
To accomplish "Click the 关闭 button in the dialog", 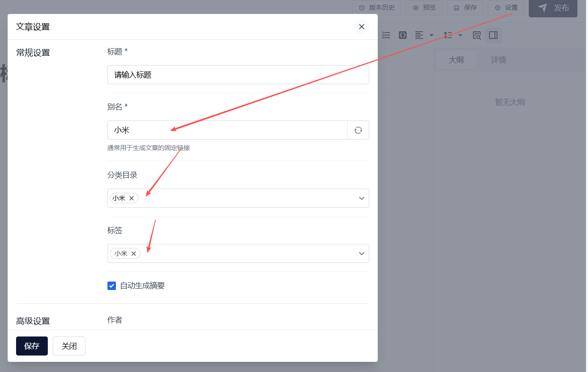I will pos(69,346).
